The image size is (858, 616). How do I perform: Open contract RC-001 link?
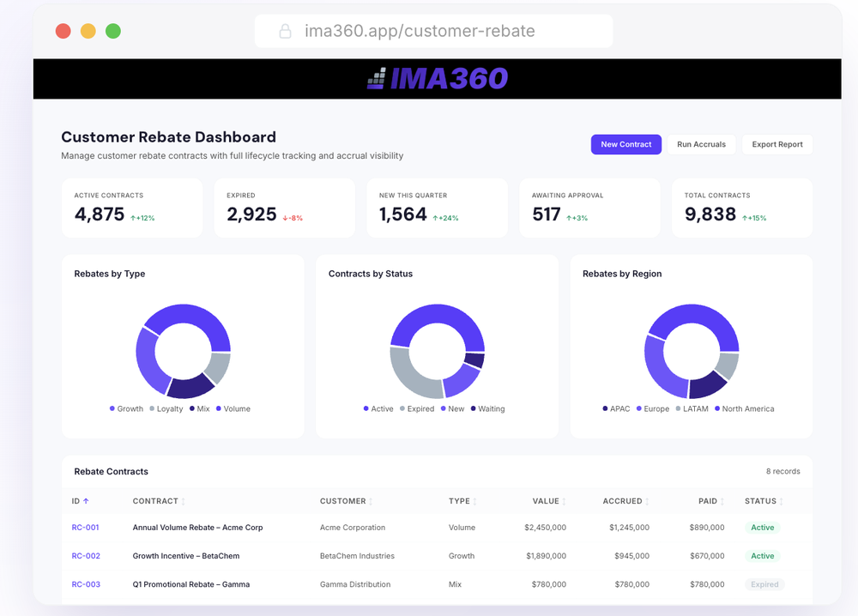[85, 528]
